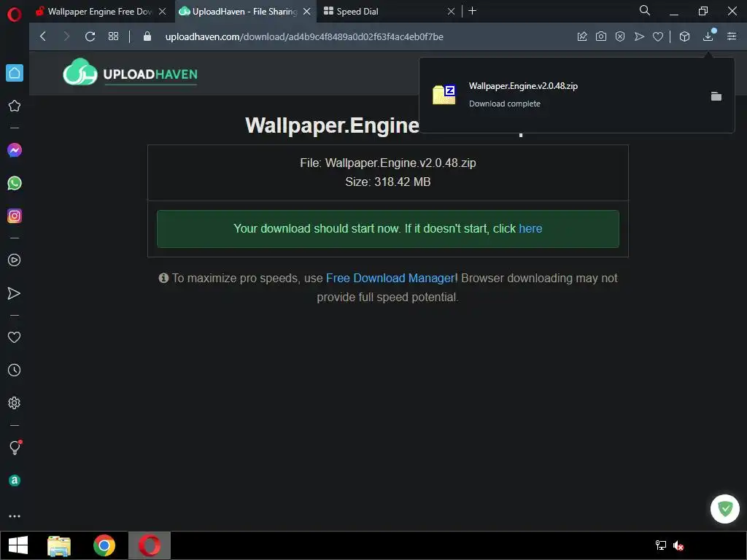The width and height of the screenshot is (747, 560).
Task: Open WhatsApp in the sidebar
Action: tap(15, 183)
